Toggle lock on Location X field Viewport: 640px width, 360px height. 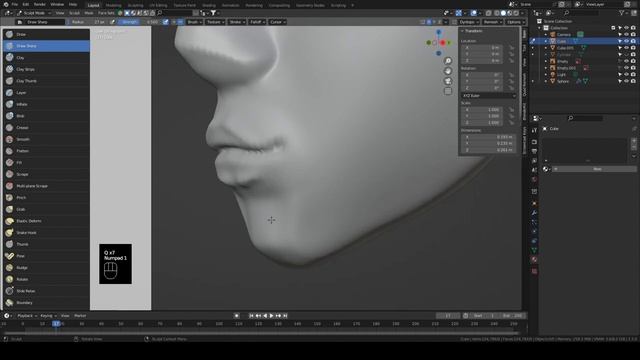click(x=511, y=48)
